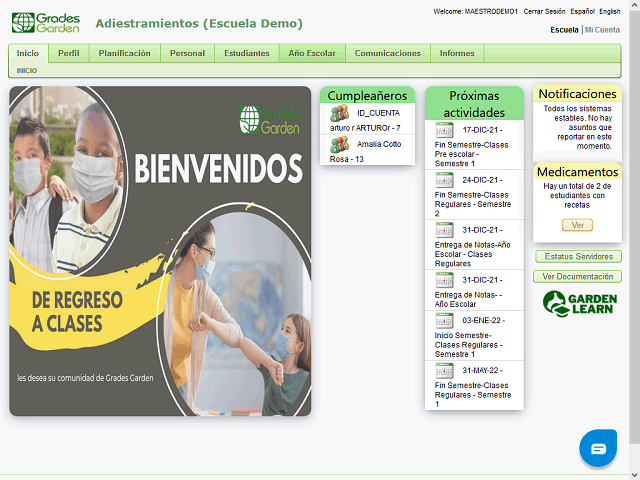Click calendar icon beside 31-MAY-22
This screenshot has height=480, width=640.
444,371
